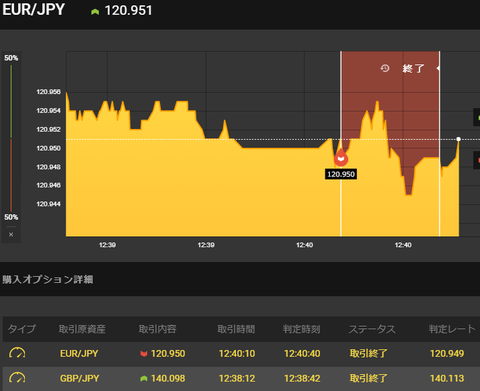Click 取引終了 status in the GBP/JPY row
The image size is (480, 391).
[369, 379]
